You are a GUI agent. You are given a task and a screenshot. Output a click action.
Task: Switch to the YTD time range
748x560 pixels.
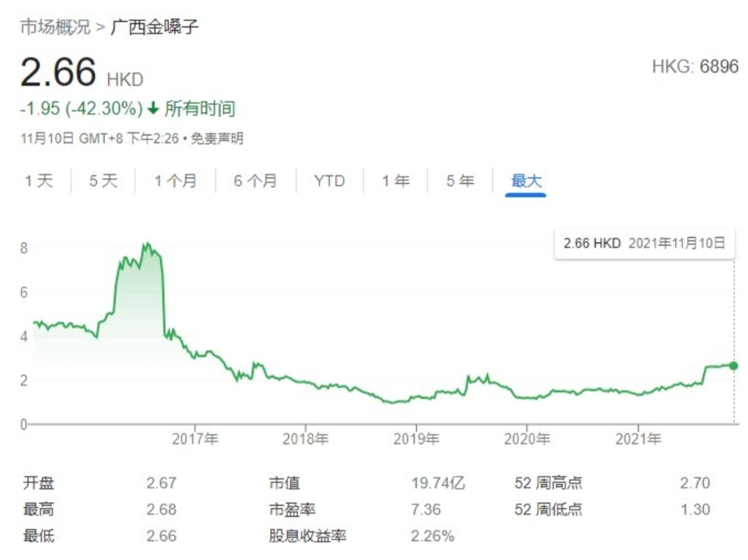(330, 181)
